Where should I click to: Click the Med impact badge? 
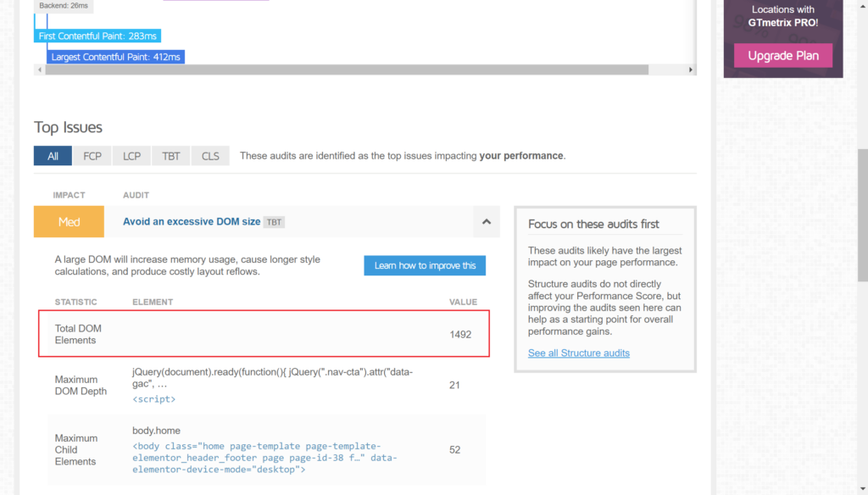tap(69, 221)
